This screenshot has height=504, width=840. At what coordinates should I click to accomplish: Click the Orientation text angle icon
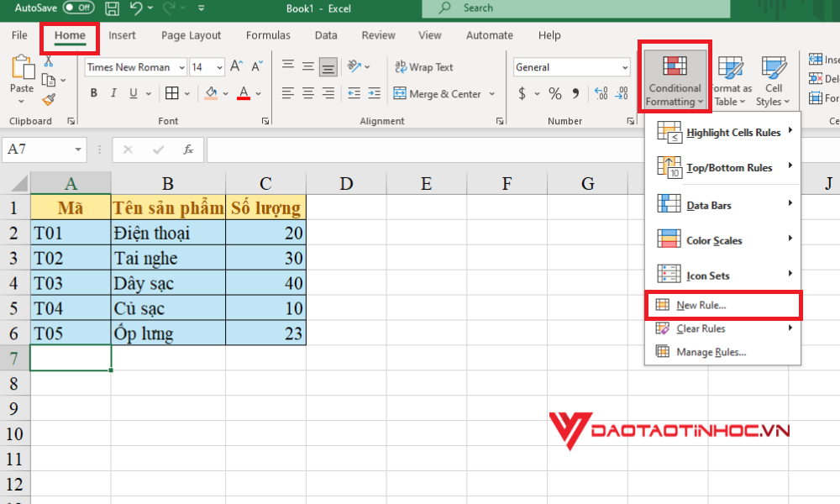354,66
